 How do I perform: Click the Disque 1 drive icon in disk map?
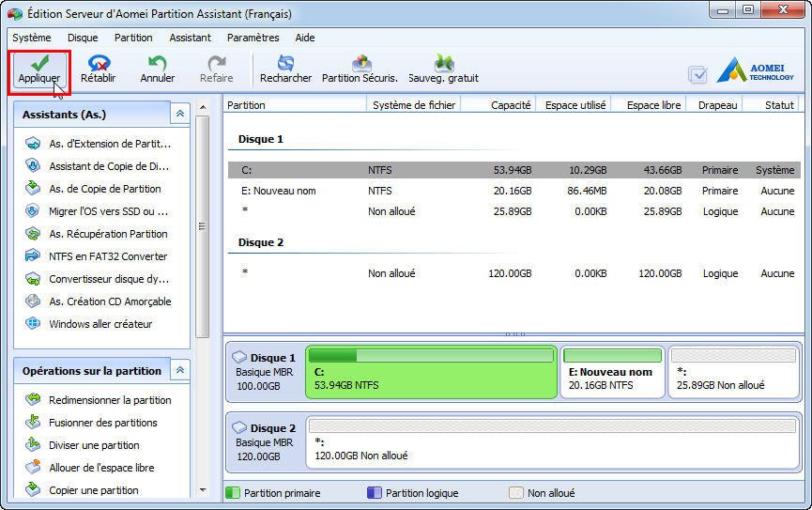[x=239, y=357]
